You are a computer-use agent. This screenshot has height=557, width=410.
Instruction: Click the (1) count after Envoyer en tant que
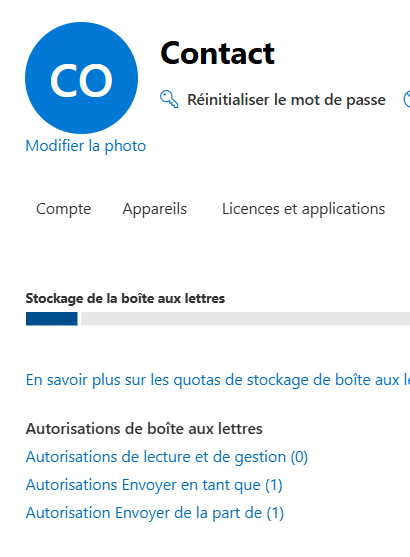[274, 485]
